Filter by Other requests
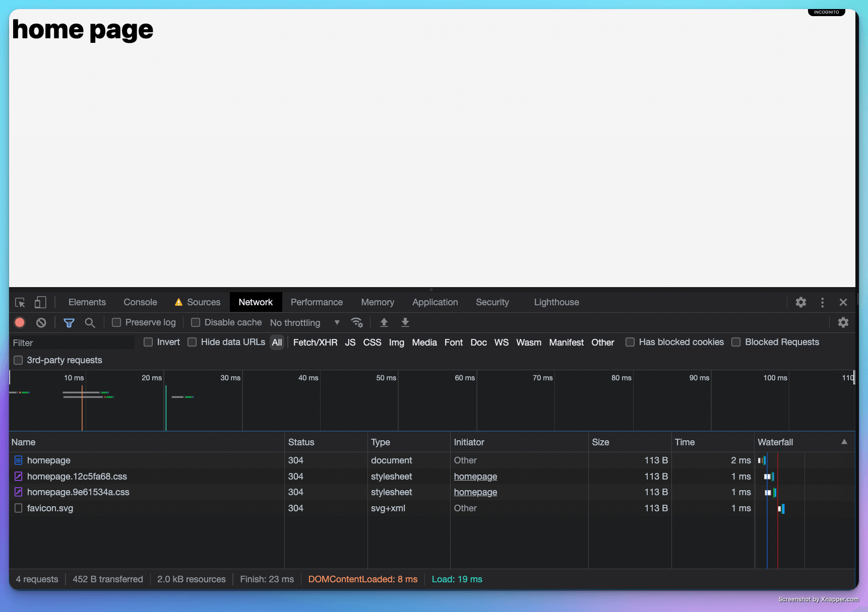Screen dimensions: 868x612 [x=603, y=343]
